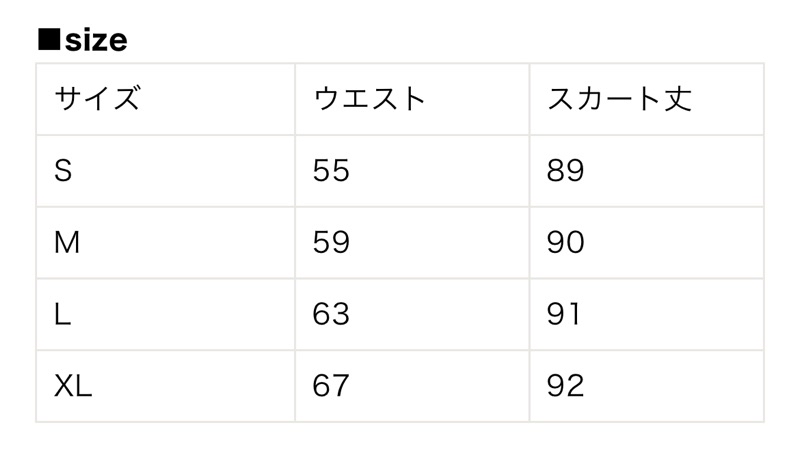Click skirt length value 92

click(x=565, y=386)
